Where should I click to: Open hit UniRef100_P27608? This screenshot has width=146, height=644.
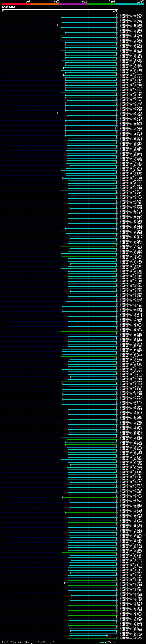[131, 42]
